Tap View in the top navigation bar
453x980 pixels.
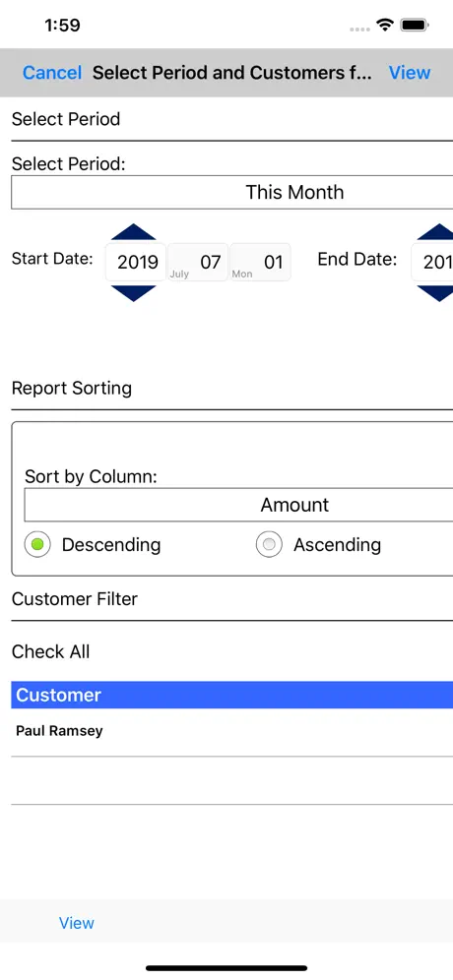[x=410, y=73]
